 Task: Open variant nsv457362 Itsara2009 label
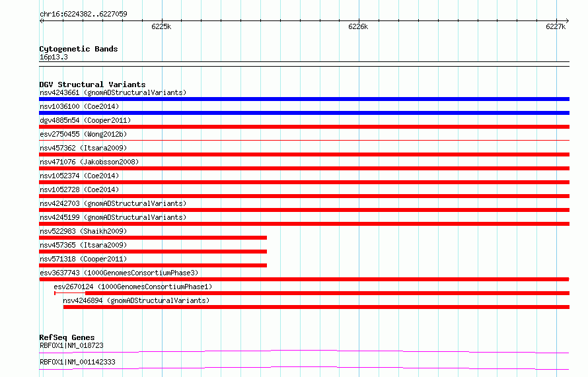point(83,148)
